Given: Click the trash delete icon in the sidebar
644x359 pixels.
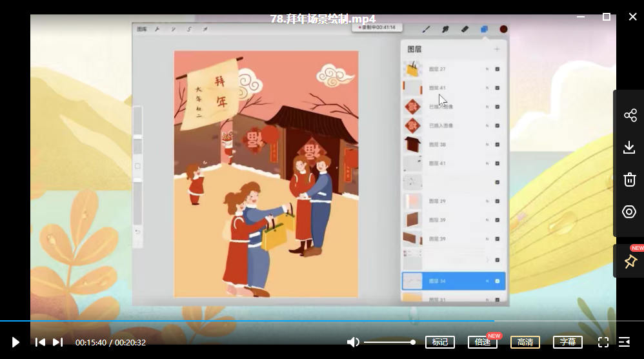Looking at the screenshot, I should pos(629,179).
